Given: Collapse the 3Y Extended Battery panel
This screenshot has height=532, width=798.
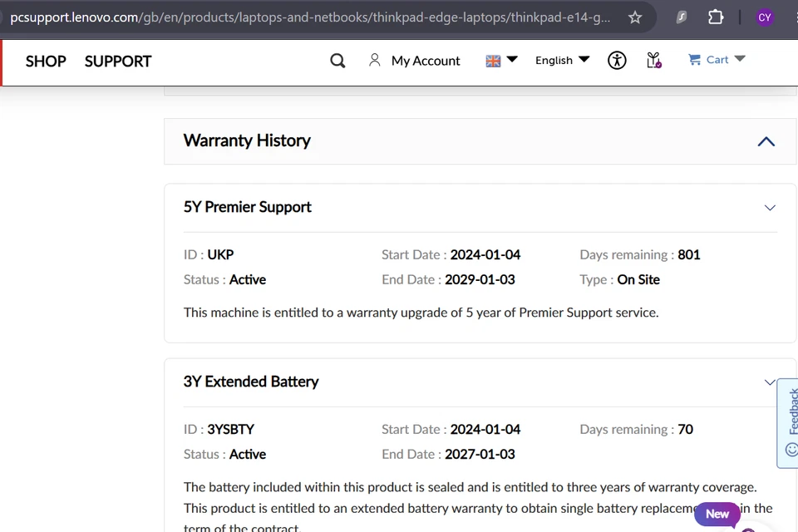Looking at the screenshot, I should pos(770,382).
